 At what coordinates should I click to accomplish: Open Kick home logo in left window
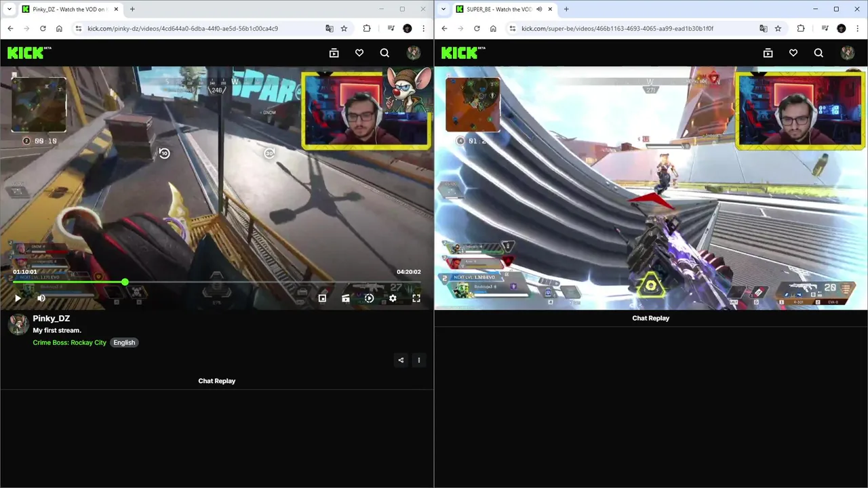tap(29, 53)
